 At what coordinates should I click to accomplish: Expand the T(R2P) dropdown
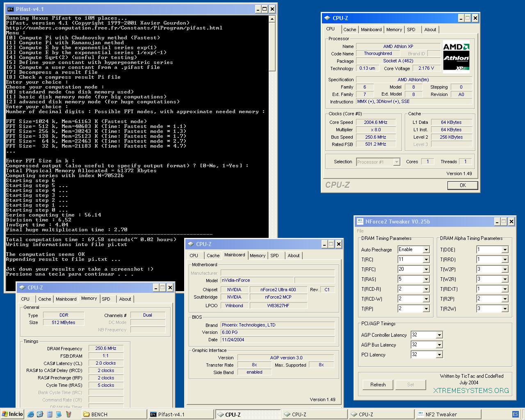click(505, 299)
